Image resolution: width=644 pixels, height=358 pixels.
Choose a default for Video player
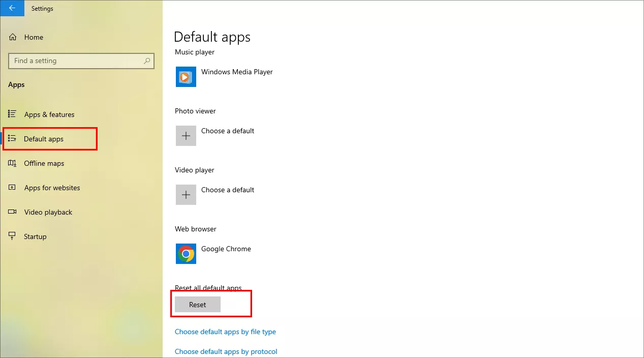pyautogui.click(x=228, y=190)
